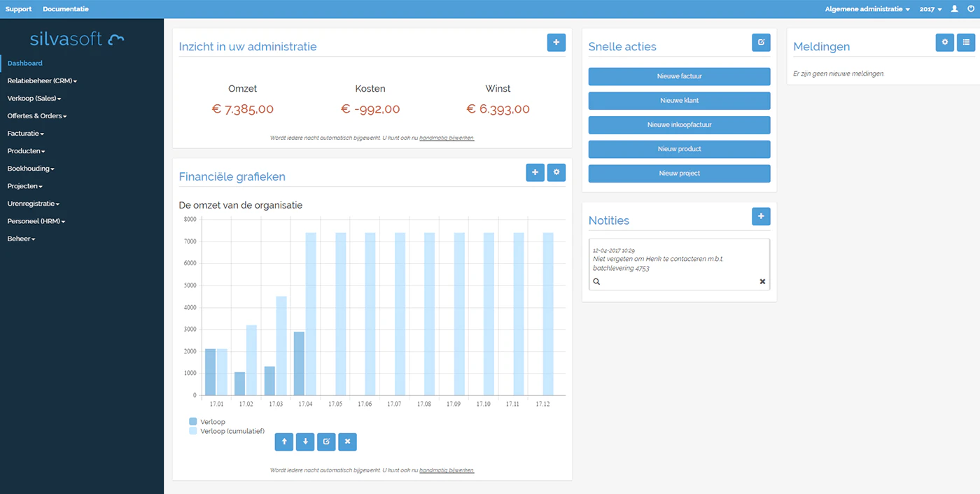Move the omzet chart up with the arrow icon

coord(283,442)
